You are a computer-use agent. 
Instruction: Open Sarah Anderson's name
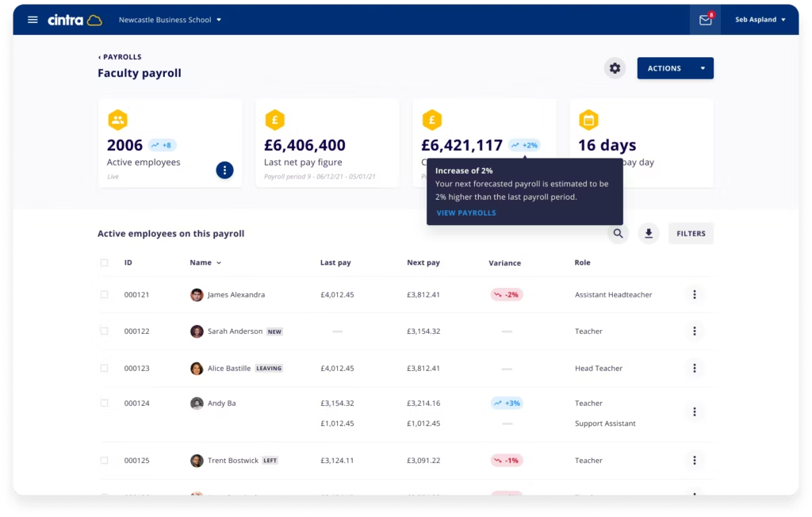(235, 331)
